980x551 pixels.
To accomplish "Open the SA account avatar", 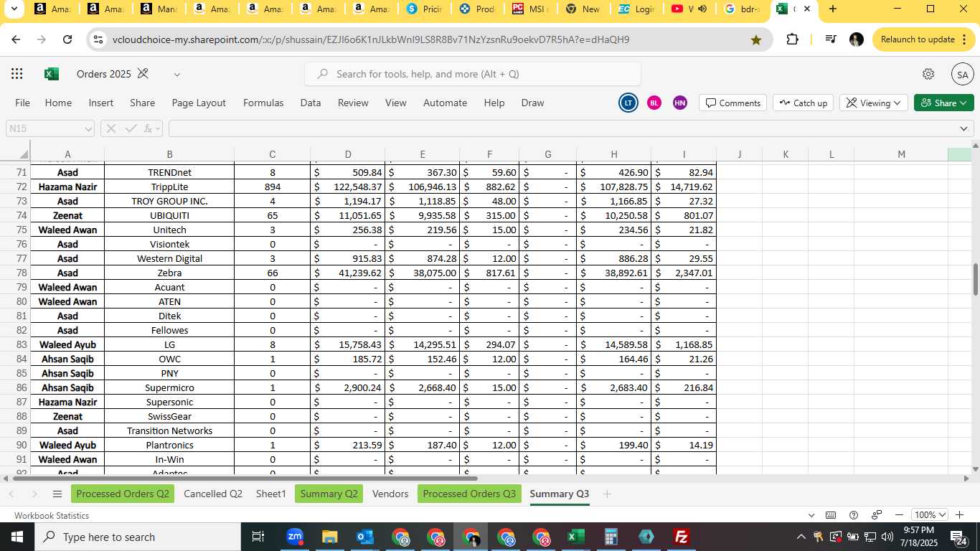I will [963, 74].
